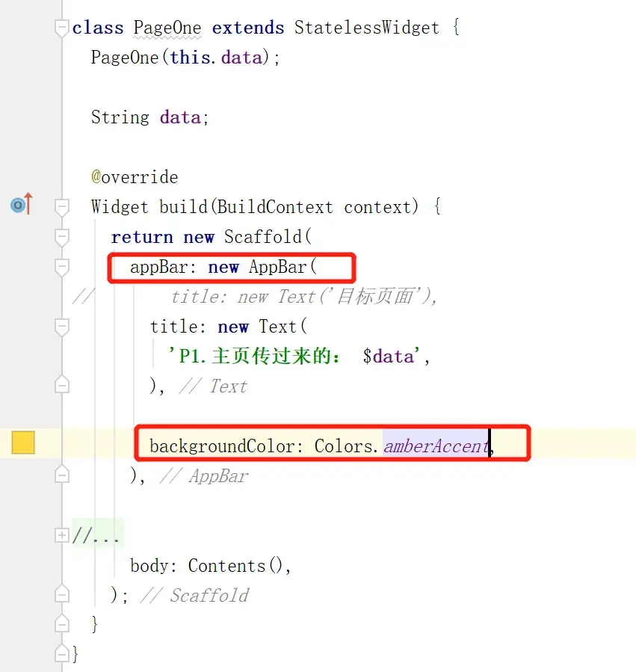This screenshot has width=636, height=672.
Task: Click the 'backgroundColor' property name
Action: pyautogui.click(x=222, y=446)
